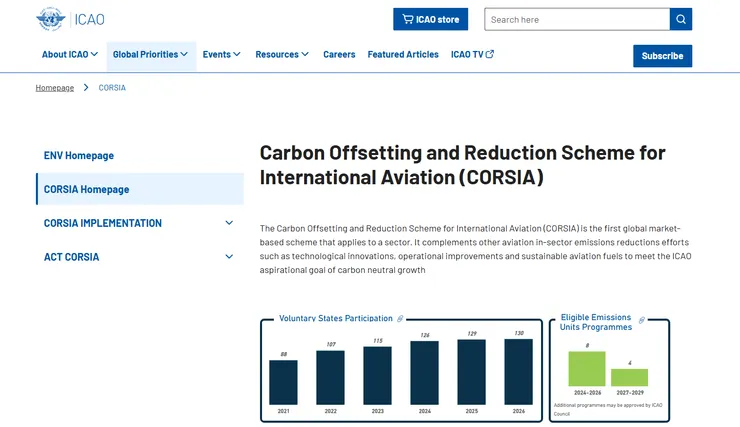Click the ICAO logo icon
The image size is (740, 427).
pyautogui.click(x=51, y=19)
